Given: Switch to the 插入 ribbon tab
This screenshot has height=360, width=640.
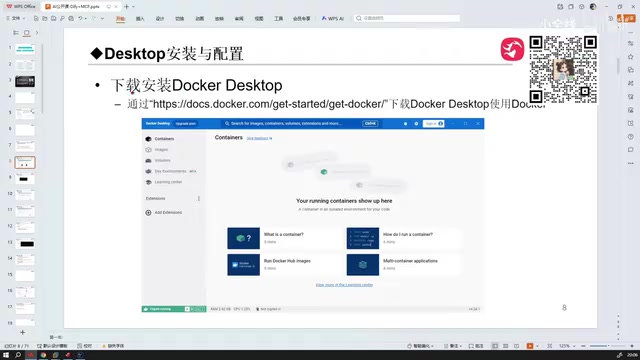Looking at the screenshot, I should [x=140, y=18].
